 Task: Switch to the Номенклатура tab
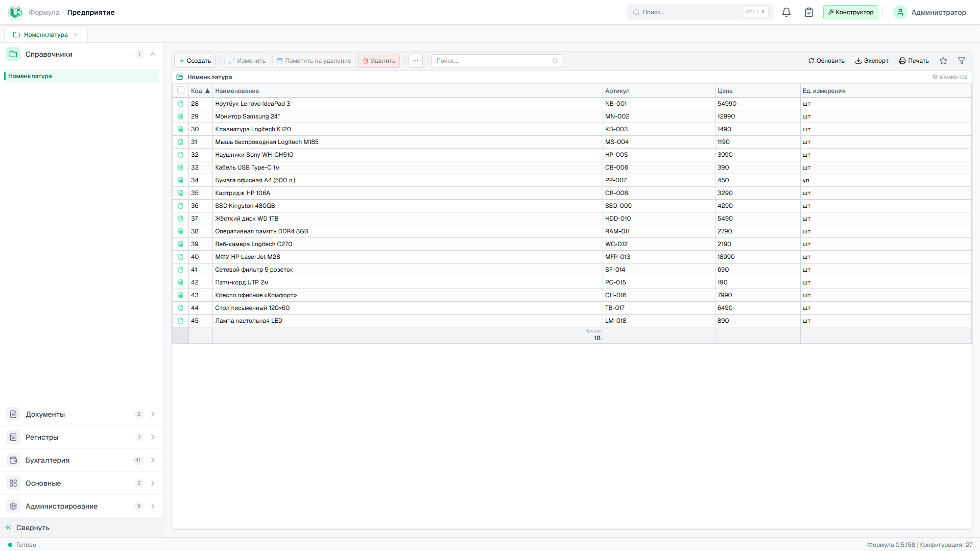[x=45, y=35]
